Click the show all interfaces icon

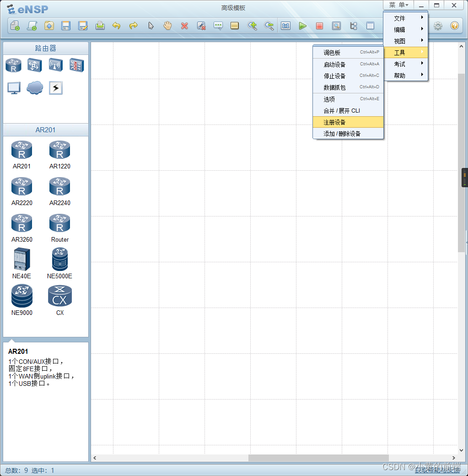coord(353,26)
